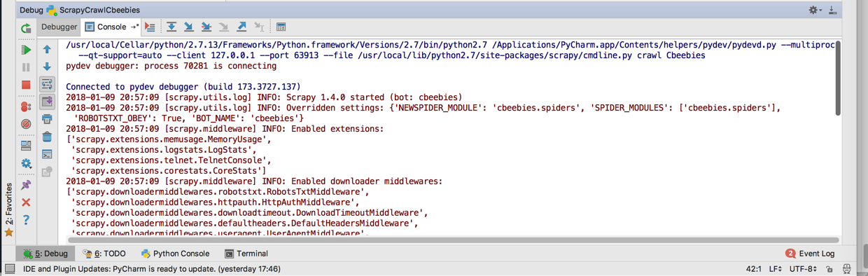Print the console output
The height and width of the screenshot is (276, 868).
(x=47, y=120)
